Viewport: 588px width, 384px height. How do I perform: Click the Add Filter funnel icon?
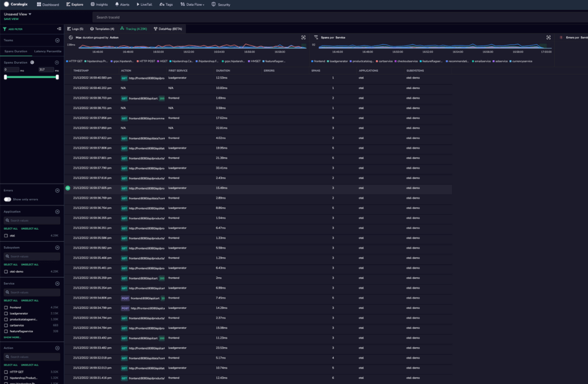(5, 29)
